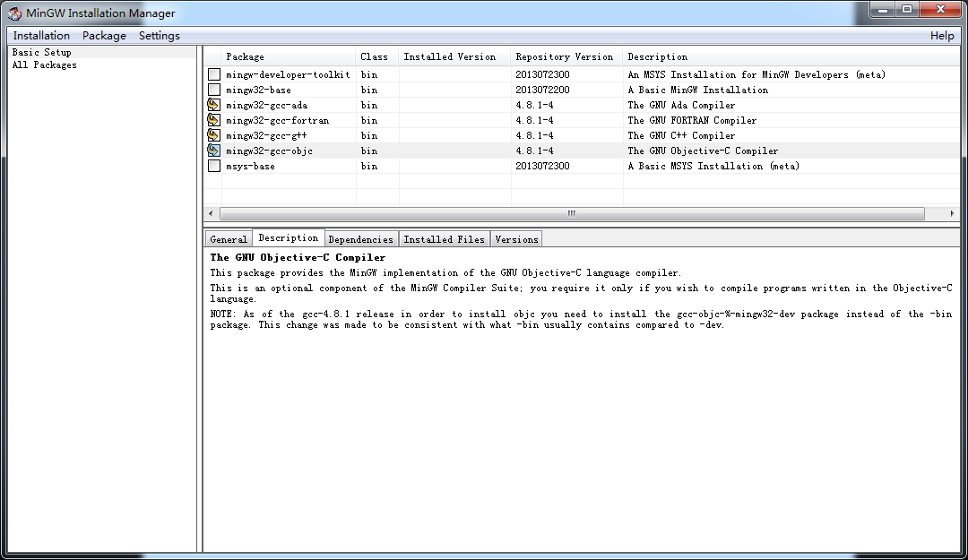
Task: Switch to the Description tab
Action: 289,237
